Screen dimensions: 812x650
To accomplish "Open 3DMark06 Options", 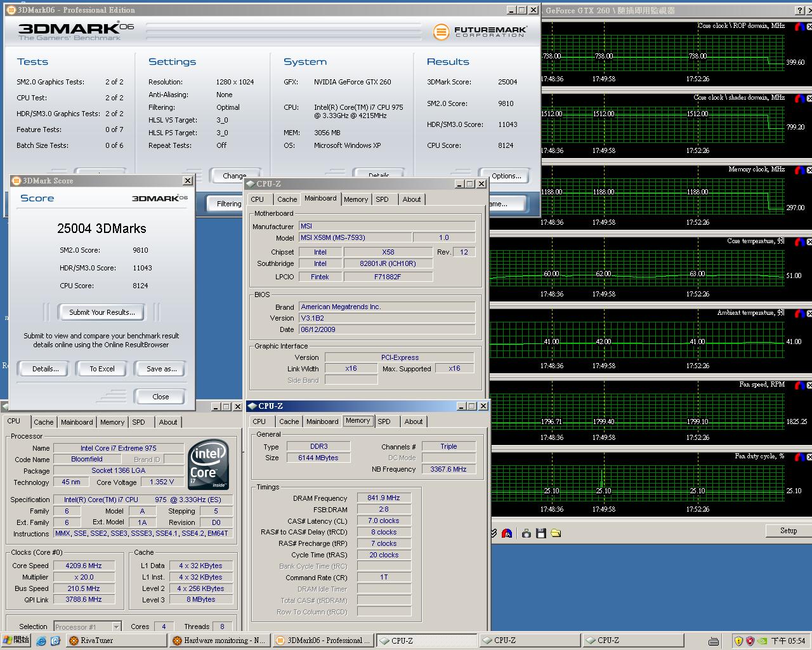I will pos(506,176).
